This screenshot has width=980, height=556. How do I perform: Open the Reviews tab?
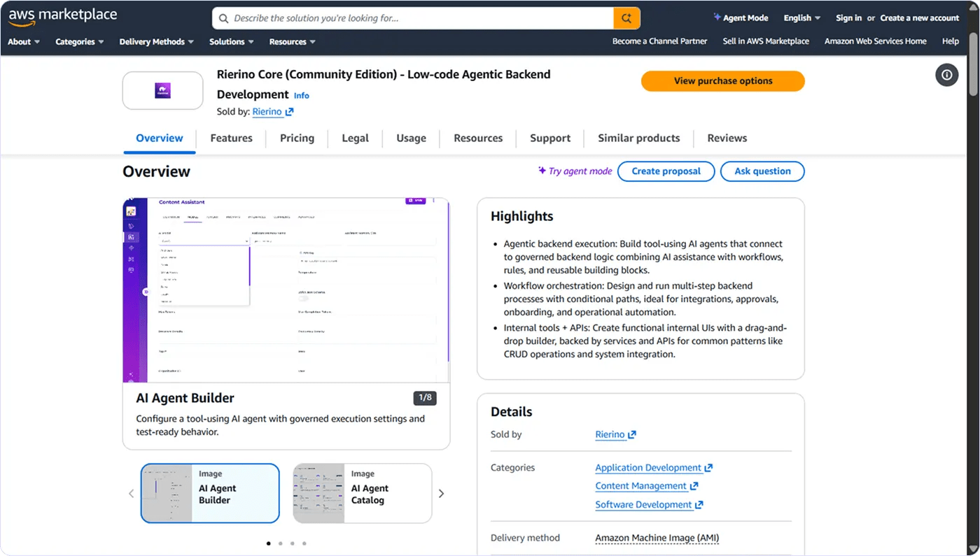click(727, 138)
